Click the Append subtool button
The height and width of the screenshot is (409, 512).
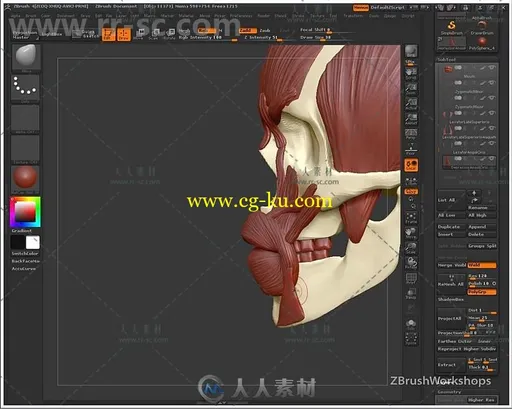[x=481, y=227]
